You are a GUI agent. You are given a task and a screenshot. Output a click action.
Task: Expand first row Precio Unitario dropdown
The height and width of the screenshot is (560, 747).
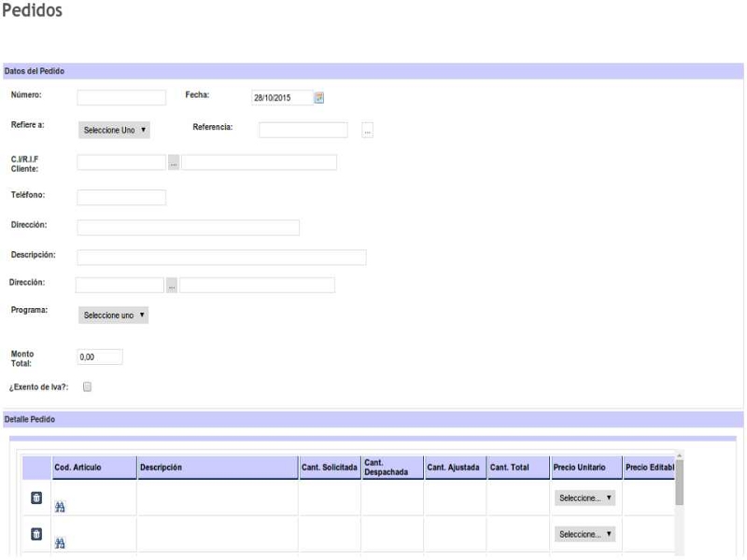point(585,498)
